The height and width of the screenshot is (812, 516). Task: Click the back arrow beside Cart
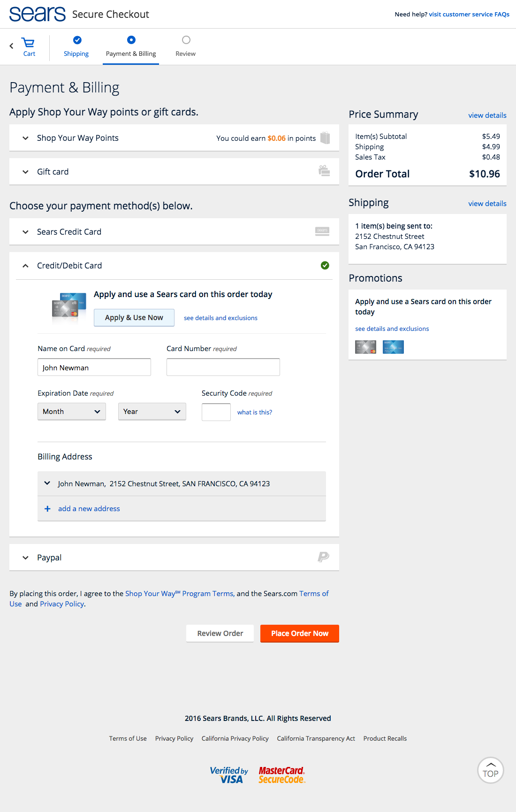coord(11,46)
